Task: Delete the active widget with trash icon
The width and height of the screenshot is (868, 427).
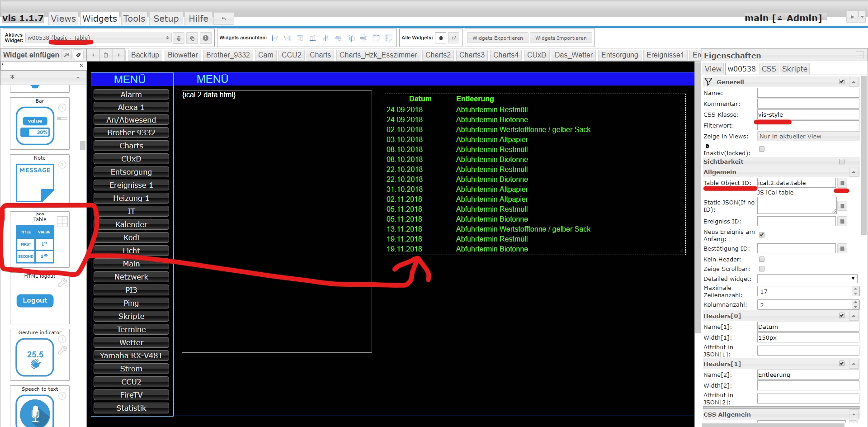Action: point(179,38)
